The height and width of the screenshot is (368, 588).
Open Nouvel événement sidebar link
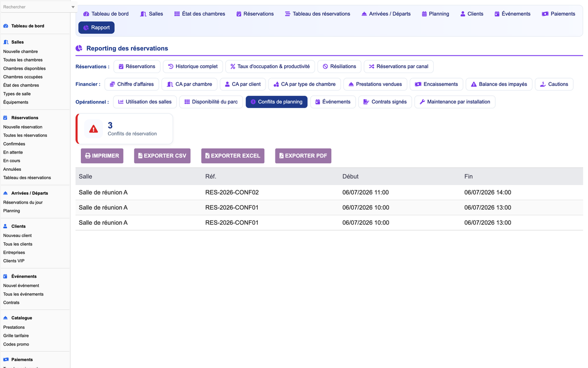(x=21, y=286)
